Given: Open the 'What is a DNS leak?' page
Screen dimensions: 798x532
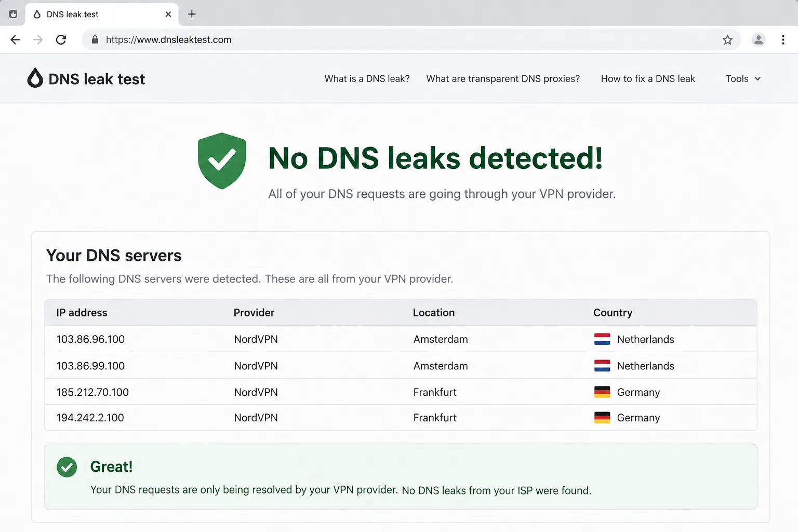Looking at the screenshot, I should tap(367, 78).
